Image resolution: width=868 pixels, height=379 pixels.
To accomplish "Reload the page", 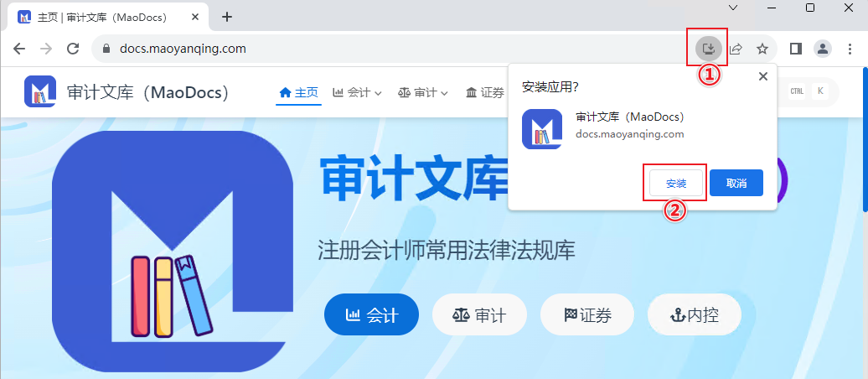I will point(73,49).
